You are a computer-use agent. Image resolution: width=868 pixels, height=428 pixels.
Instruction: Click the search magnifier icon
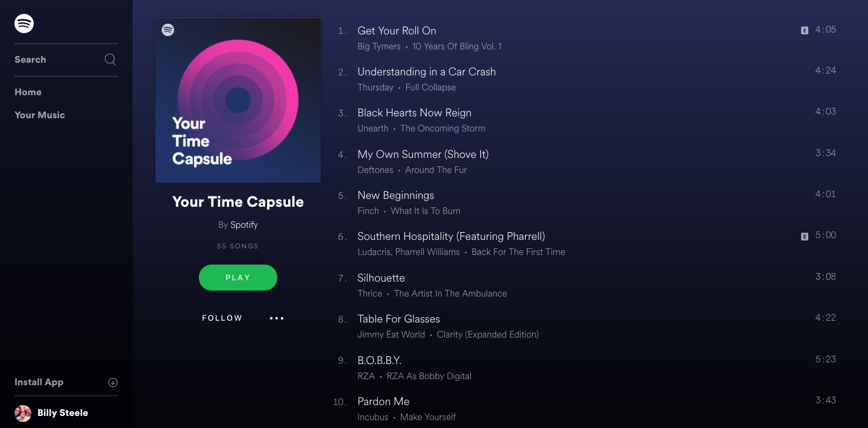coord(110,59)
